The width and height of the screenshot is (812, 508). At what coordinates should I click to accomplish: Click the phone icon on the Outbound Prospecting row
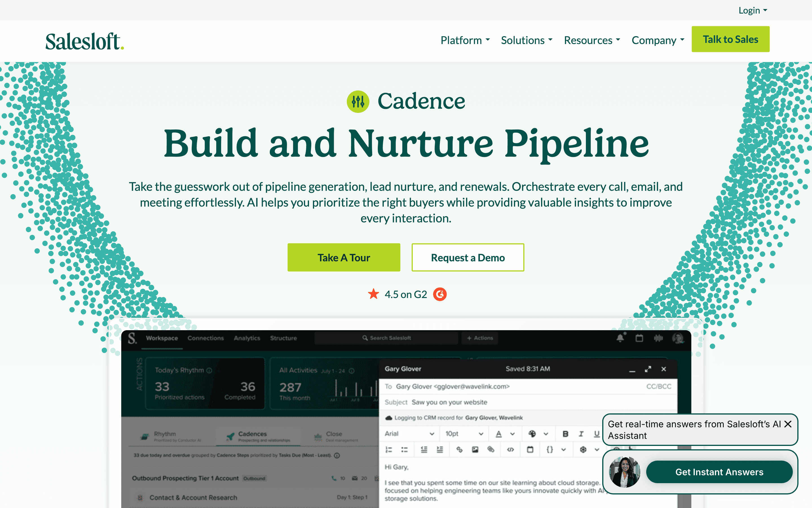pos(334,478)
